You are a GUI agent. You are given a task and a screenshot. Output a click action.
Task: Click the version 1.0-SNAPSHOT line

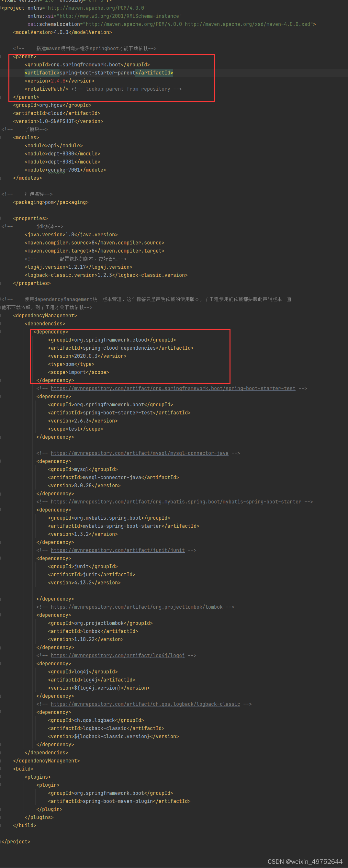(58, 121)
